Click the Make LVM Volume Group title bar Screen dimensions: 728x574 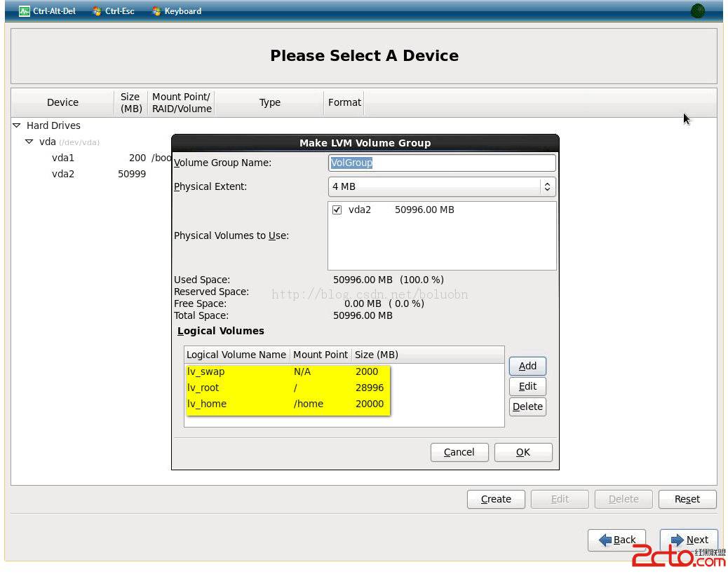(365, 143)
